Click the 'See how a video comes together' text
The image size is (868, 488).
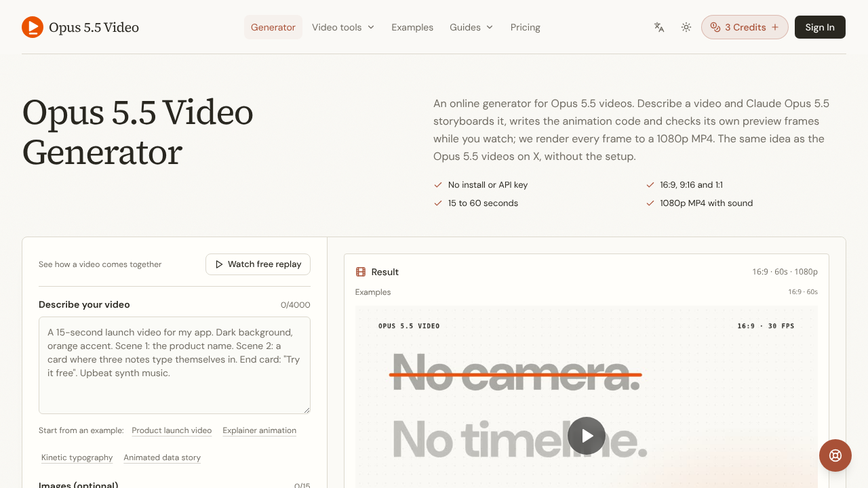100,264
